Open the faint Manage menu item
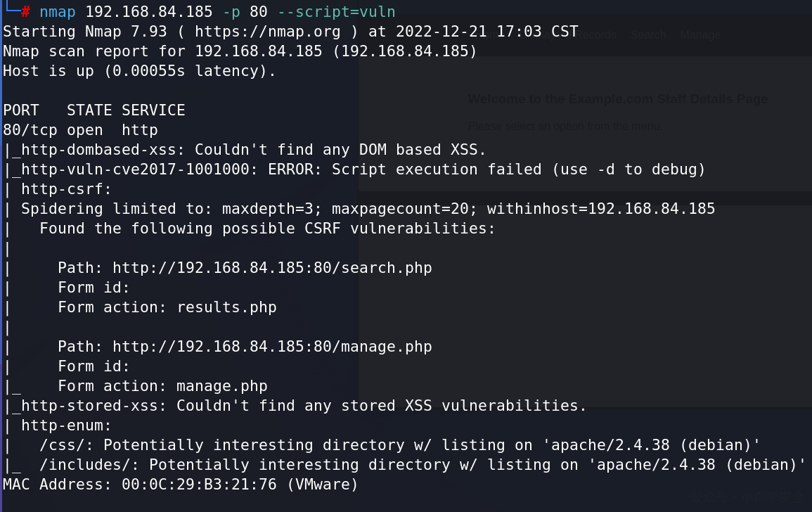The width and height of the screenshot is (812, 512). pos(700,34)
